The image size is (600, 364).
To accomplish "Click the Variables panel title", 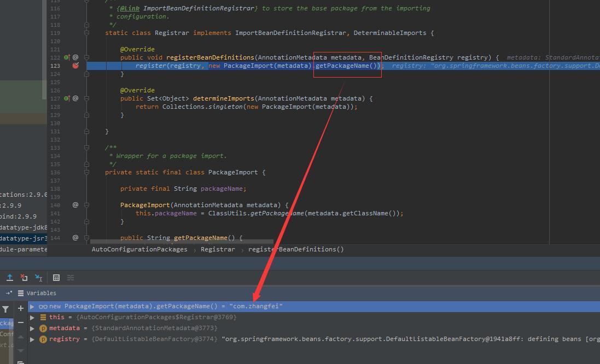I will coord(42,293).
